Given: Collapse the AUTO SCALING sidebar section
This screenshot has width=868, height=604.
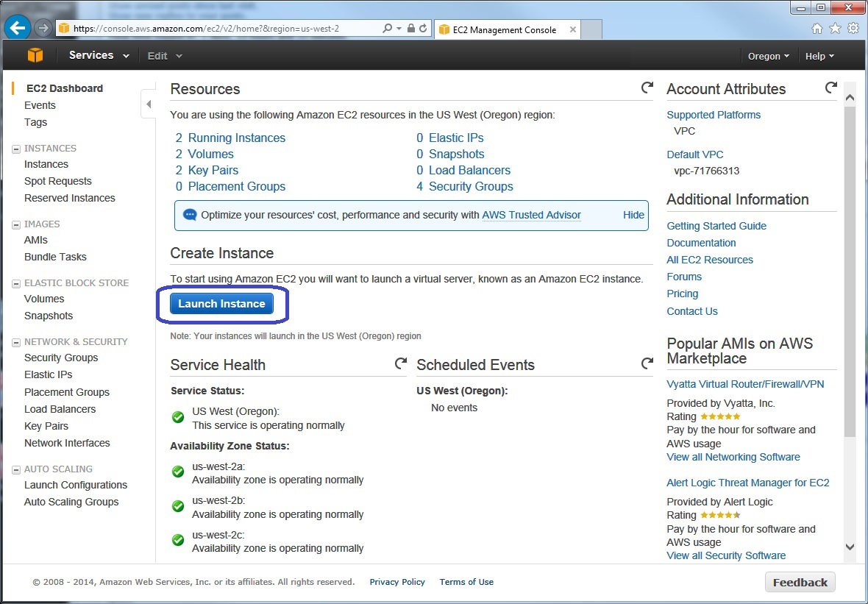Looking at the screenshot, I should coord(16,469).
